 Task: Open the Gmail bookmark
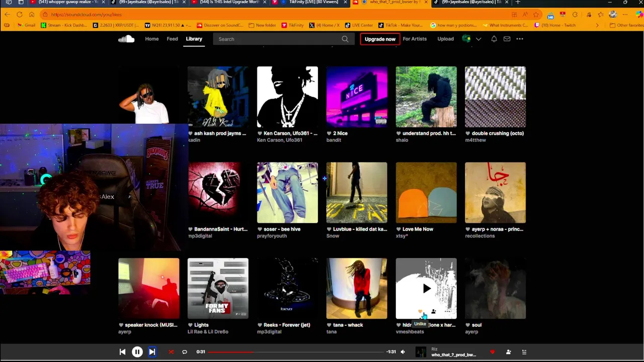pos(26,25)
